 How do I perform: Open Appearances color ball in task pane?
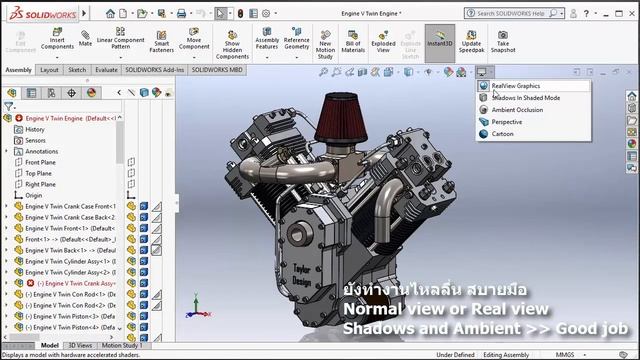point(632,144)
